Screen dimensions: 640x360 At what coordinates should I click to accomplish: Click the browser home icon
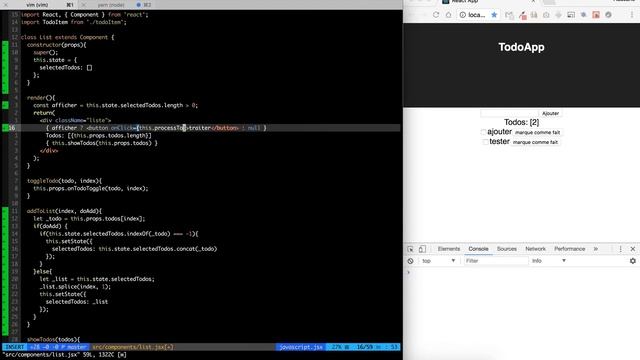click(449, 15)
